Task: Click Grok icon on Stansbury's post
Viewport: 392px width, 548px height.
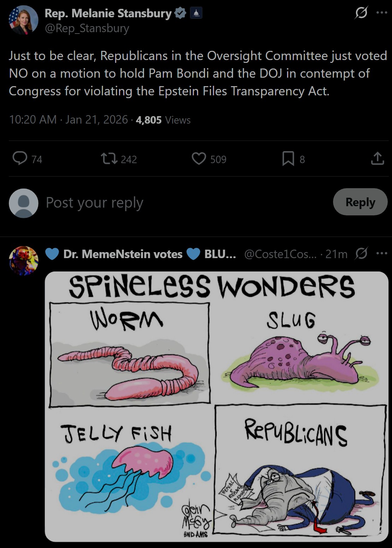Action: (x=361, y=13)
